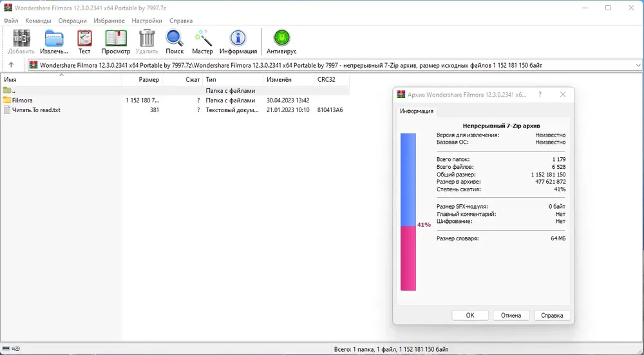Sort list by Имя column header

tap(61, 79)
